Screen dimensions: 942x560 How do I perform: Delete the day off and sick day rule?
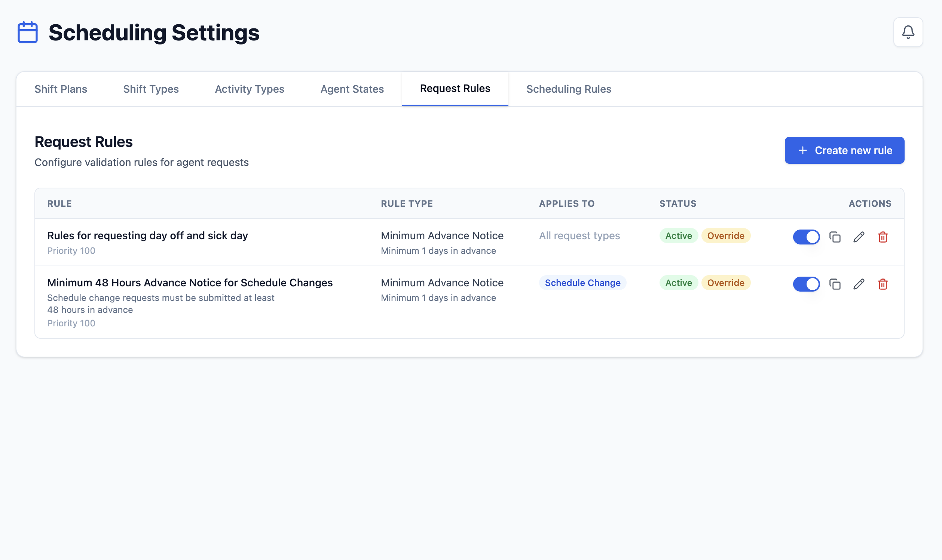click(883, 237)
